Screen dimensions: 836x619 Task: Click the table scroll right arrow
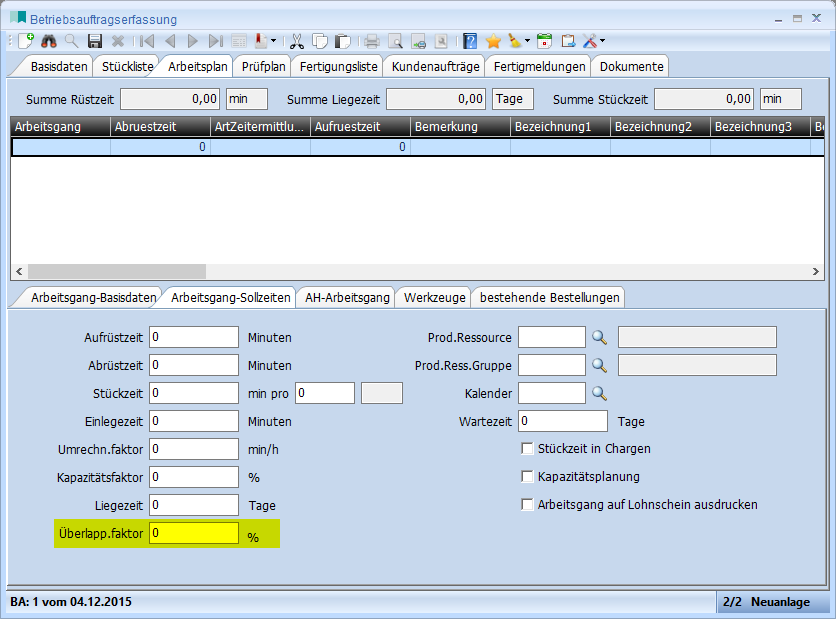click(816, 271)
